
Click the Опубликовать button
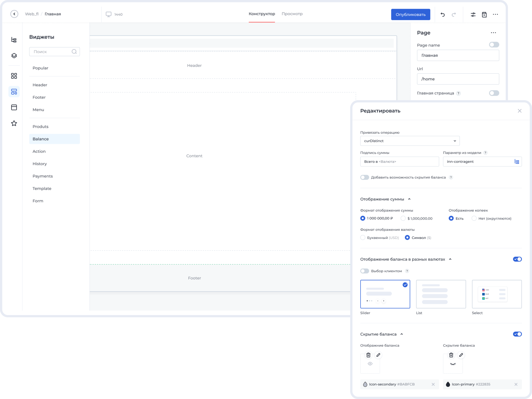click(x=410, y=15)
